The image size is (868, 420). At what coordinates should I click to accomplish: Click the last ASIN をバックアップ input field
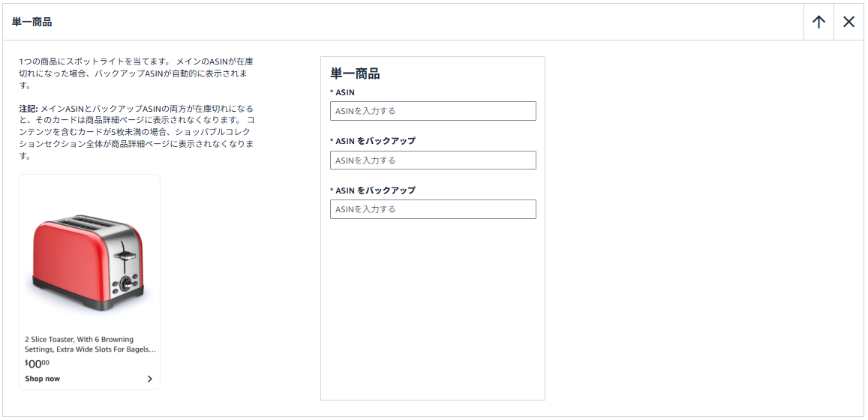point(433,209)
